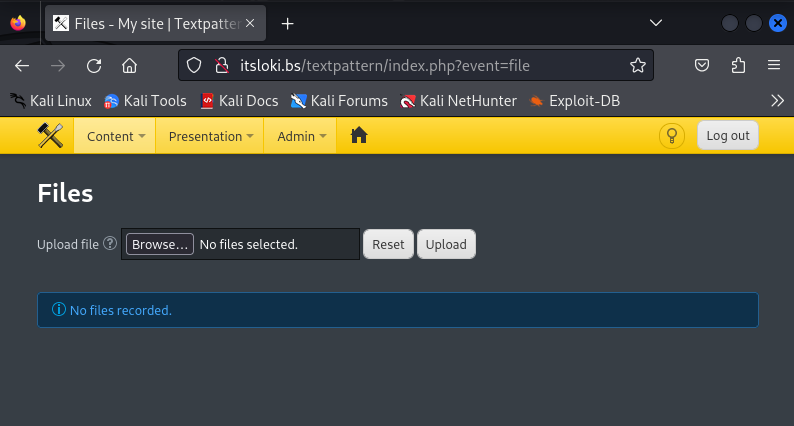Show more bookmarks via the chevron overflow
Screen dimensions: 794x426
click(777, 100)
